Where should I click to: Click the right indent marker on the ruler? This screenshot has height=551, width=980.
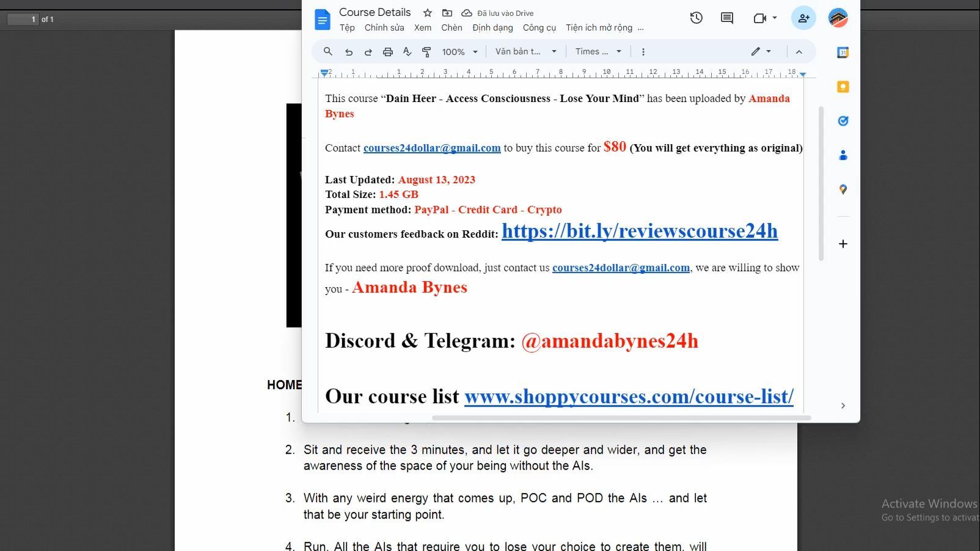(803, 74)
